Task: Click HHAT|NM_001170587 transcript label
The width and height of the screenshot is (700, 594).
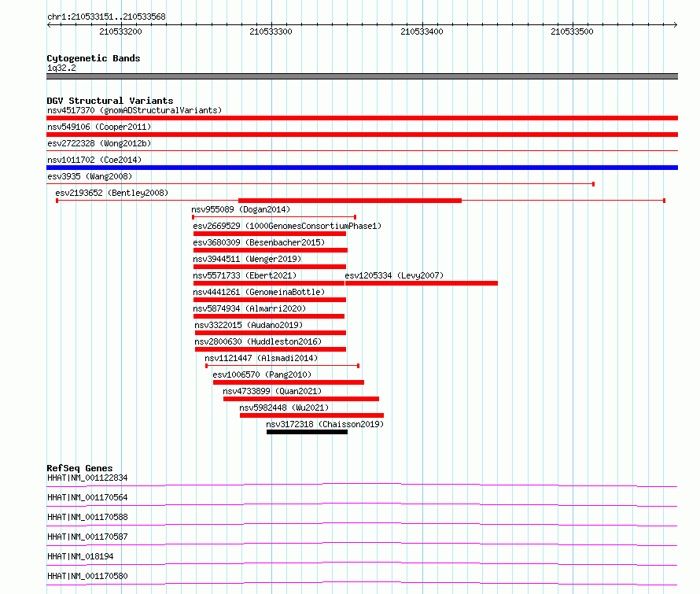Action: (87, 537)
